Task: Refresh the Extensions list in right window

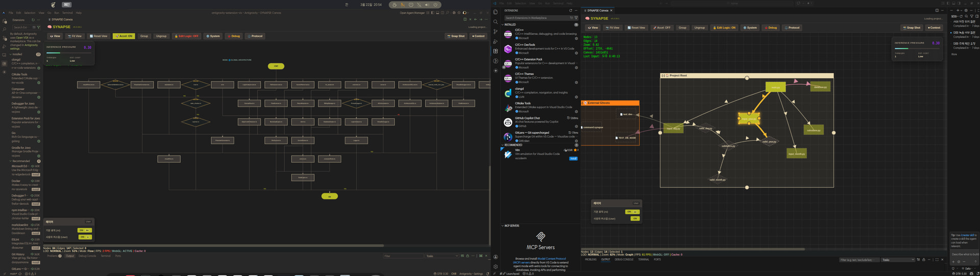Action: 571,10
